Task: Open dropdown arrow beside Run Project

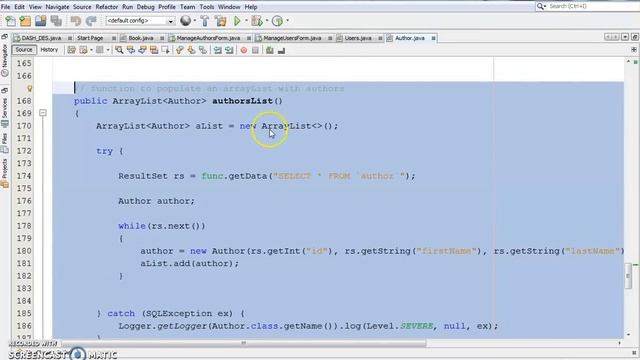Action: coord(246,21)
